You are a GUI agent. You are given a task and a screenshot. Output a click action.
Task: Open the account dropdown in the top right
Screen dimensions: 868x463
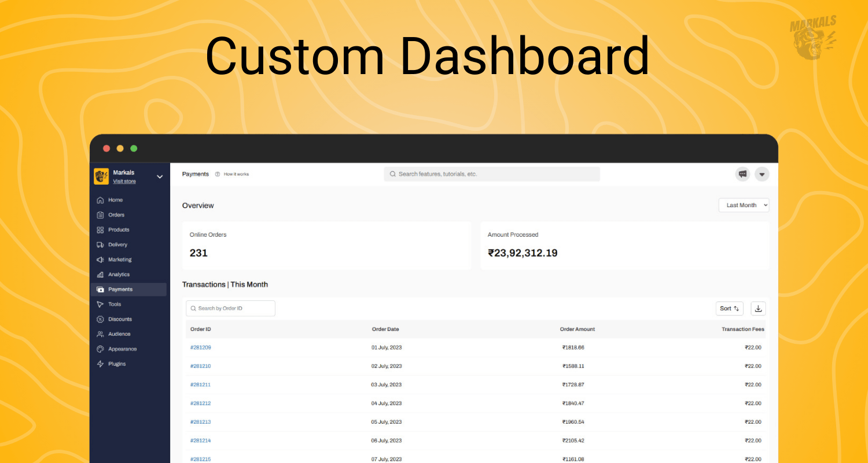point(762,174)
